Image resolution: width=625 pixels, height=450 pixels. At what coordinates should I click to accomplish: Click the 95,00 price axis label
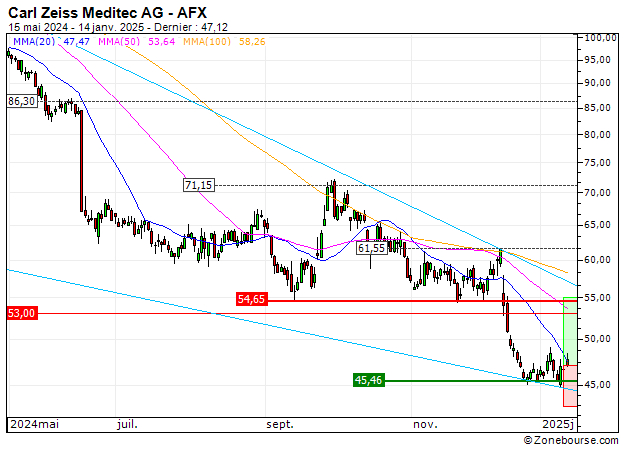[598, 60]
